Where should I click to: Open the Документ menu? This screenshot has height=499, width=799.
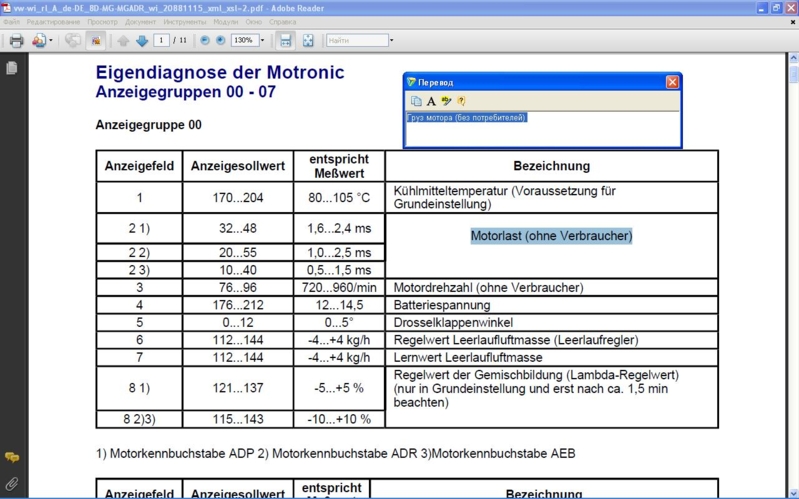pos(141,22)
